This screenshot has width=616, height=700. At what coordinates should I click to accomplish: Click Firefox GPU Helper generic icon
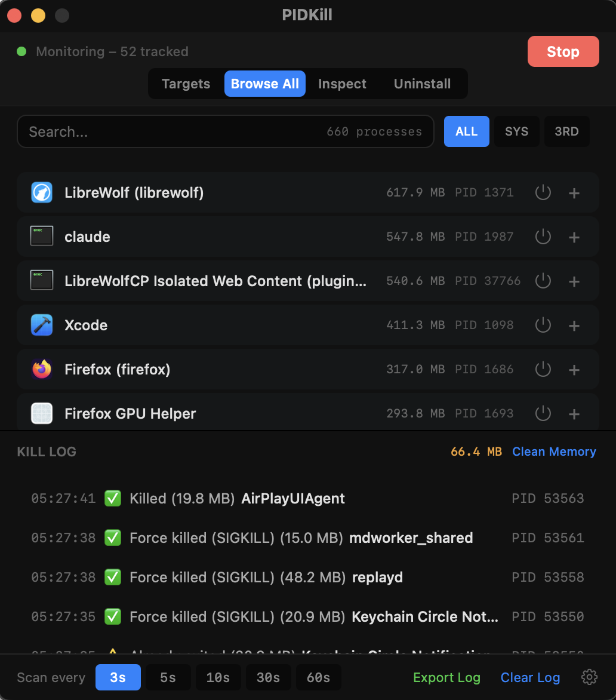[x=41, y=413]
